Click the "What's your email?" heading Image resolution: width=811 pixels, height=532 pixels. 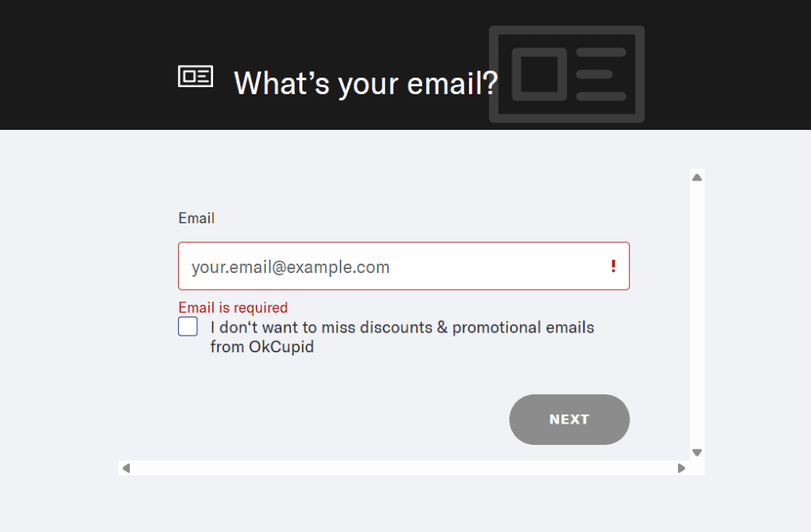(366, 82)
